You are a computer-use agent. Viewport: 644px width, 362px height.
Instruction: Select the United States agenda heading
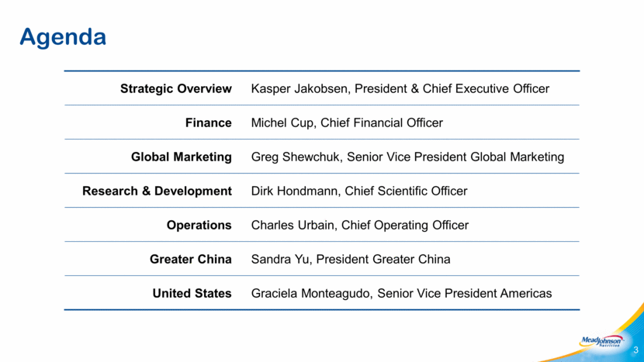[x=192, y=293]
